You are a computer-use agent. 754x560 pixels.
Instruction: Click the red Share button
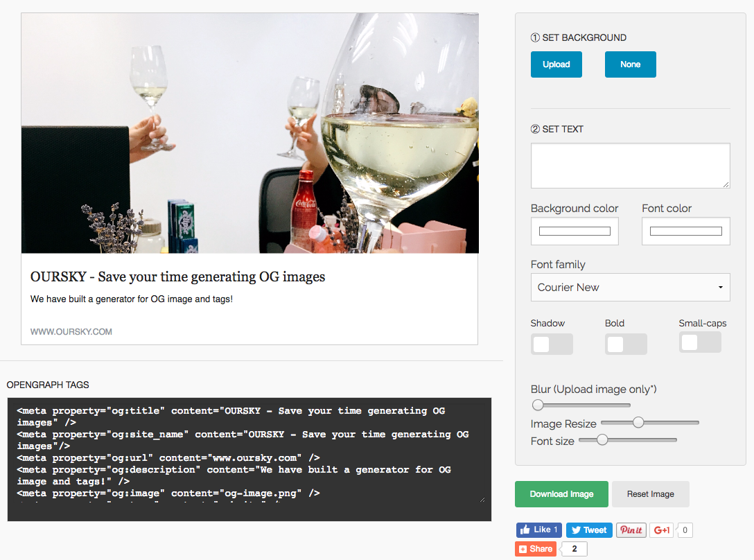(x=536, y=549)
